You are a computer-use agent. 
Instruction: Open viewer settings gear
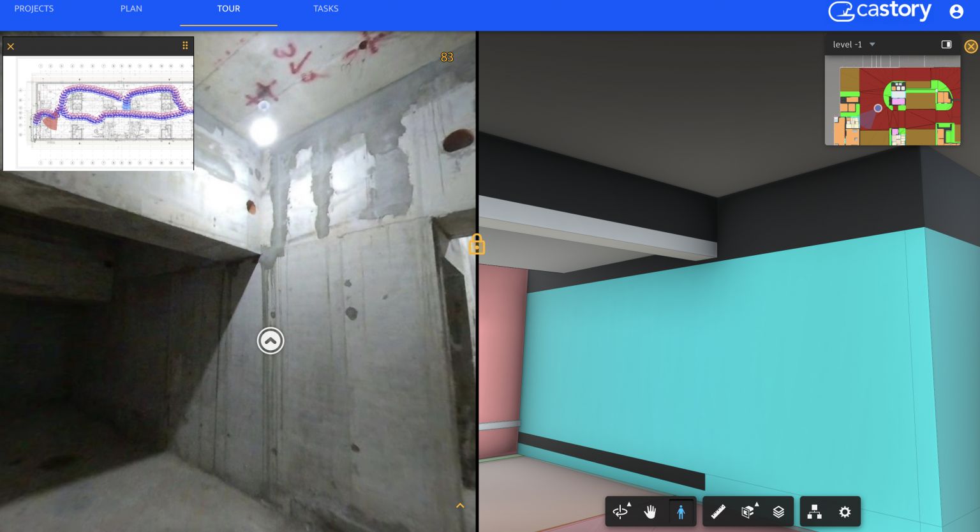845,512
